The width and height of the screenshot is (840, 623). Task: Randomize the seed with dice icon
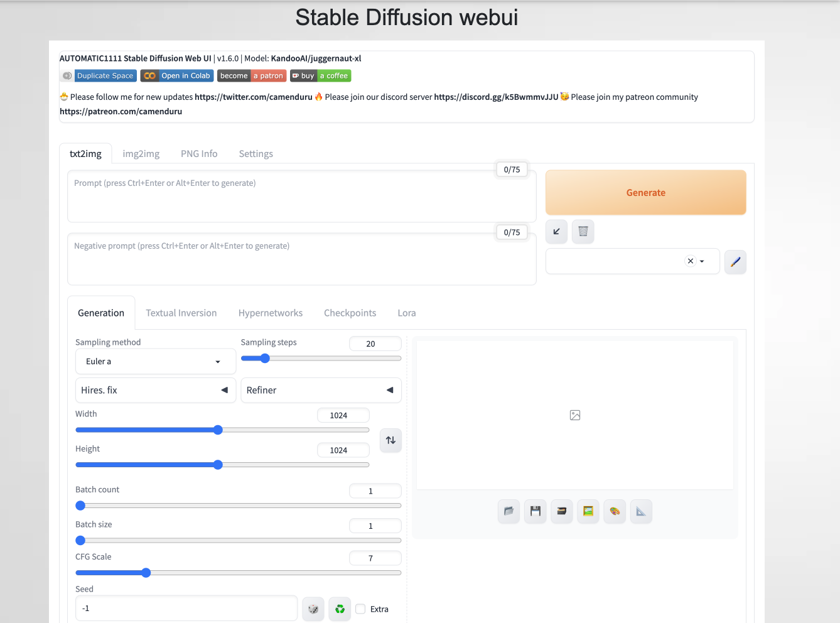[313, 608]
